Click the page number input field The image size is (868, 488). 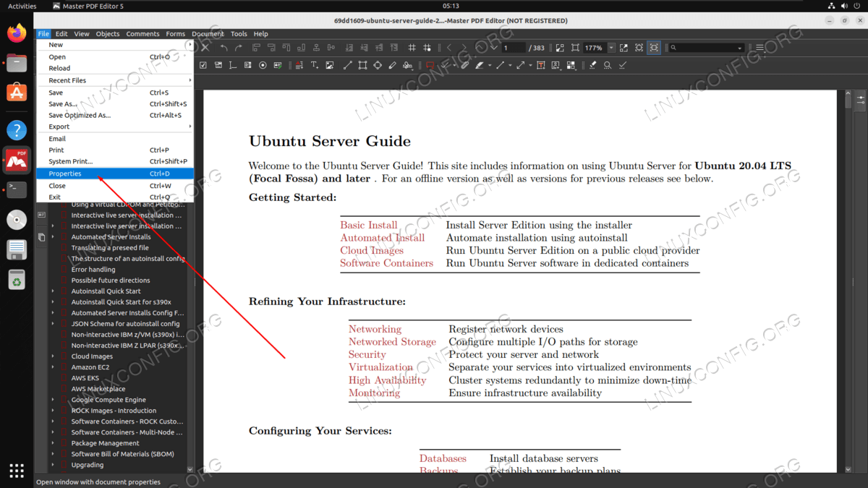pos(514,48)
